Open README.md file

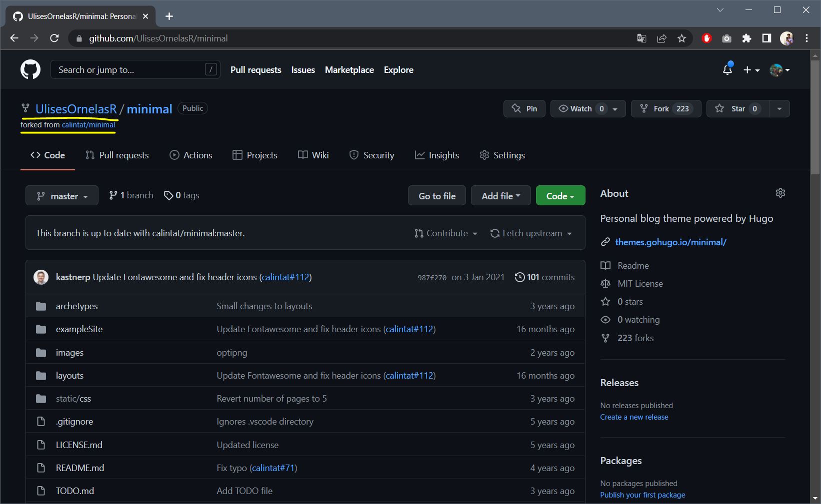pyautogui.click(x=80, y=468)
